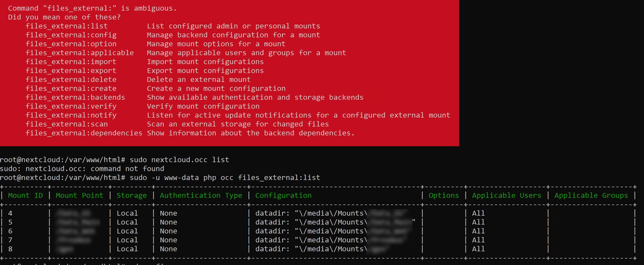Click "Scan an external storage for changed files"

tap(238, 124)
